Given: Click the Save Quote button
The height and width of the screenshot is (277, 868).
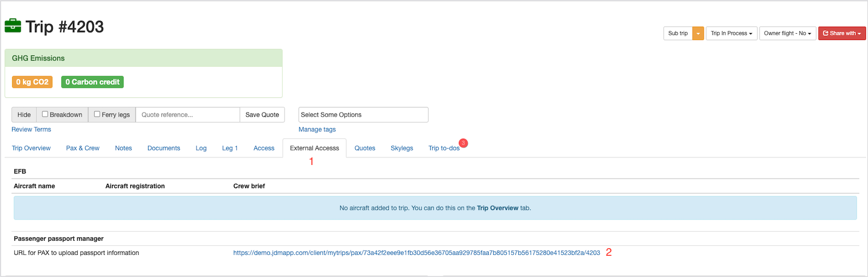Looking at the screenshot, I should (262, 115).
